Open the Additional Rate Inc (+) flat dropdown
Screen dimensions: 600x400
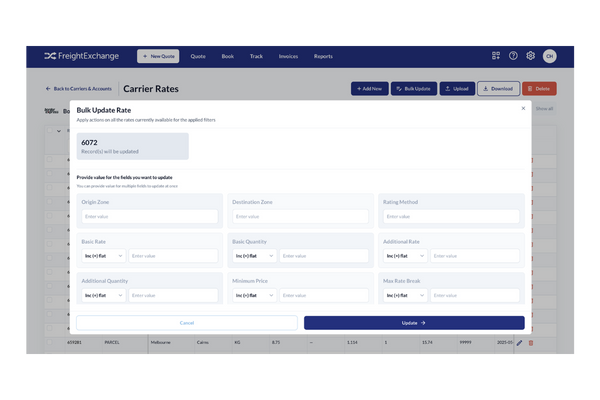pos(405,256)
